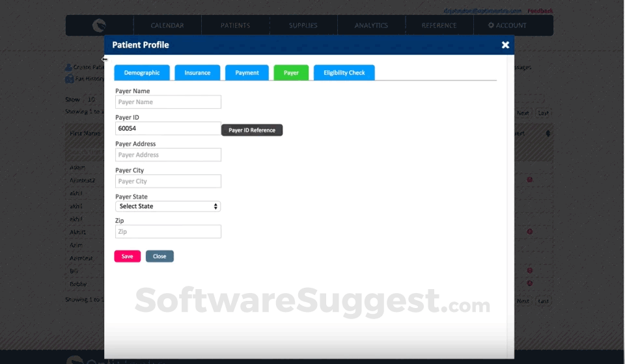The image size is (625, 364).
Task: Open the Insurance tab
Action: [x=197, y=73]
